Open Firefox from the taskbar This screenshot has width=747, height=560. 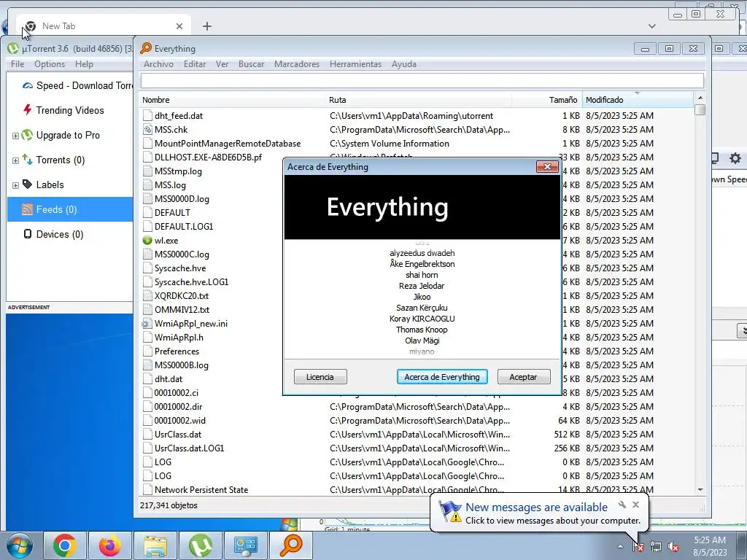pyautogui.click(x=109, y=545)
